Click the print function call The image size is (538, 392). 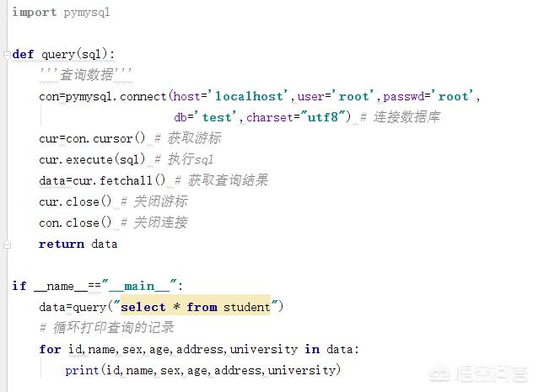coord(82,370)
